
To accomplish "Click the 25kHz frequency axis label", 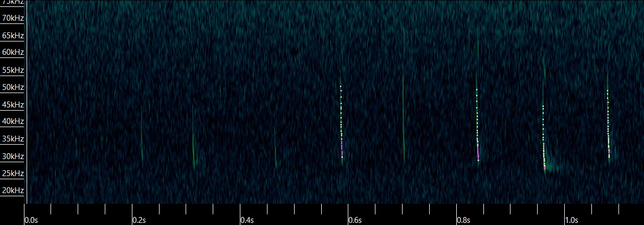I will [13, 173].
